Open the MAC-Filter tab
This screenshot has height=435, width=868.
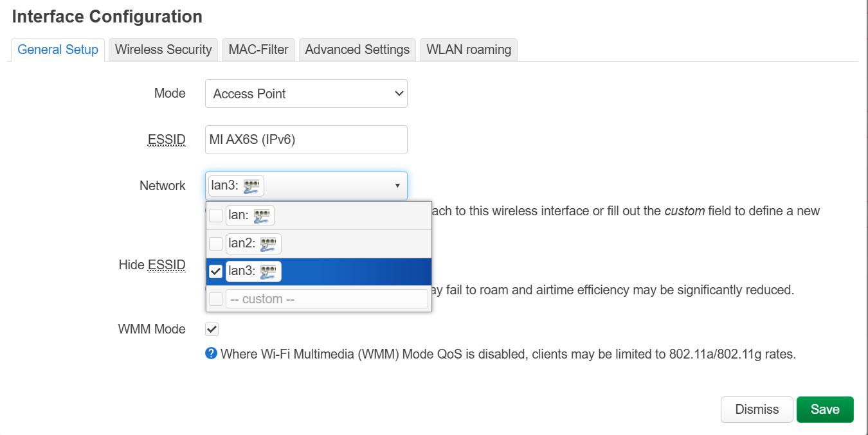[258, 49]
